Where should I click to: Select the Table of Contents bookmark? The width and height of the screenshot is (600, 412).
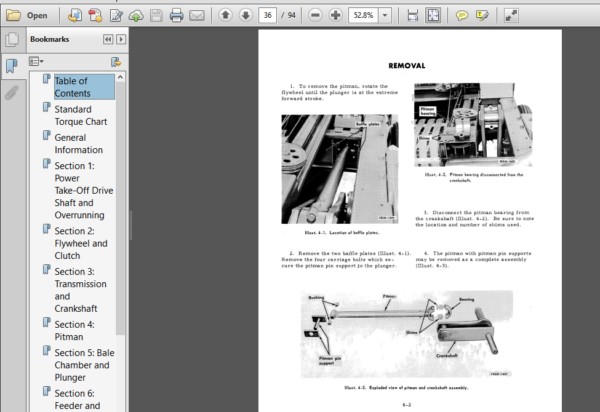tap(84, 87)
